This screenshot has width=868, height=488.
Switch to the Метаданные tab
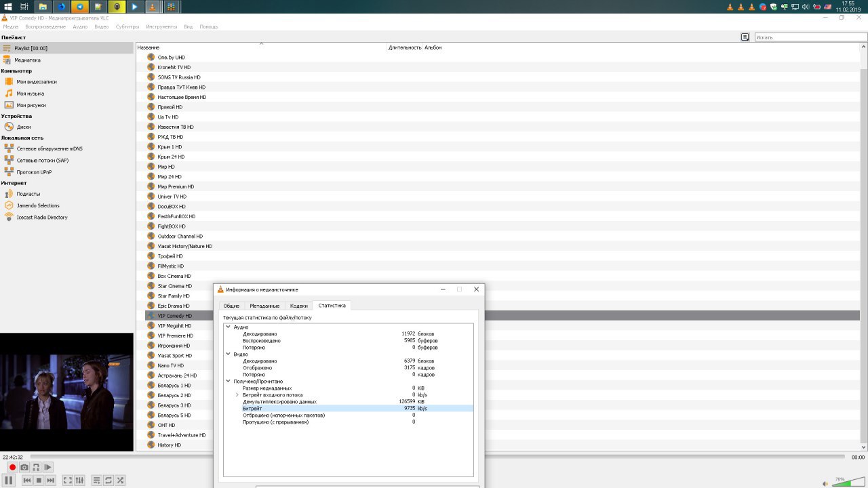(x=264, y=306)
